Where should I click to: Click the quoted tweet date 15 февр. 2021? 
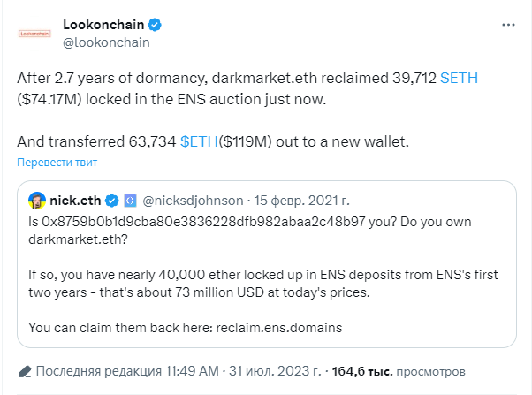(x=301, y=201)
